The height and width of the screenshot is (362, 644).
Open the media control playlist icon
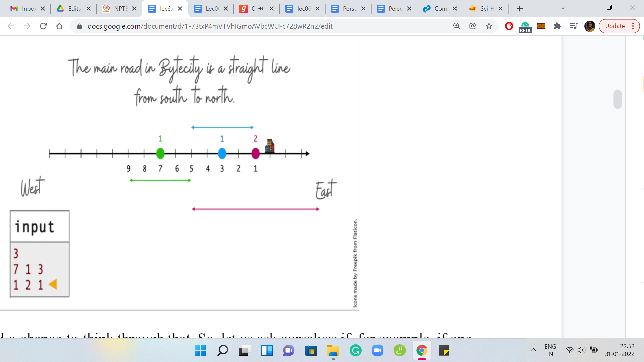point(573,26)
